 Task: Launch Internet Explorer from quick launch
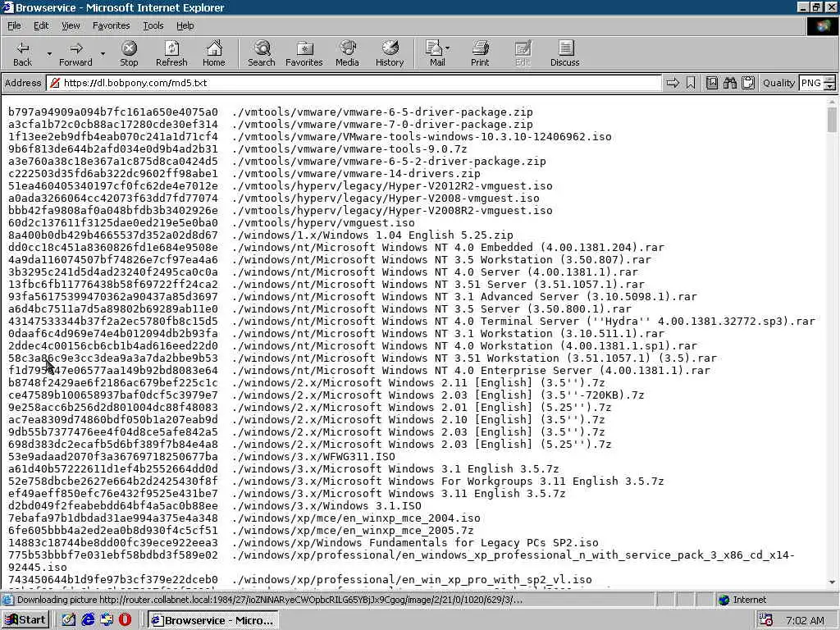click(88, 620)
